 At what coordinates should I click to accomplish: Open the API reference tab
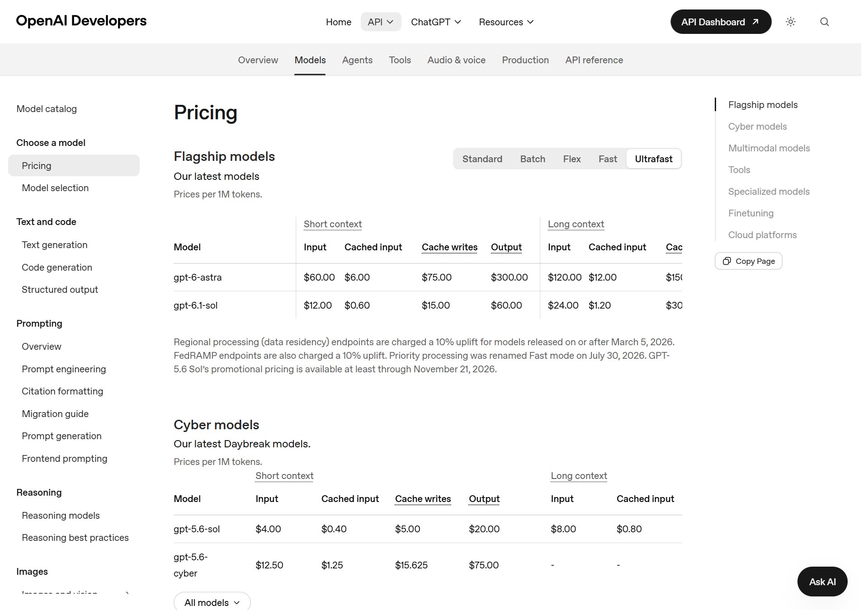[594, 60]
